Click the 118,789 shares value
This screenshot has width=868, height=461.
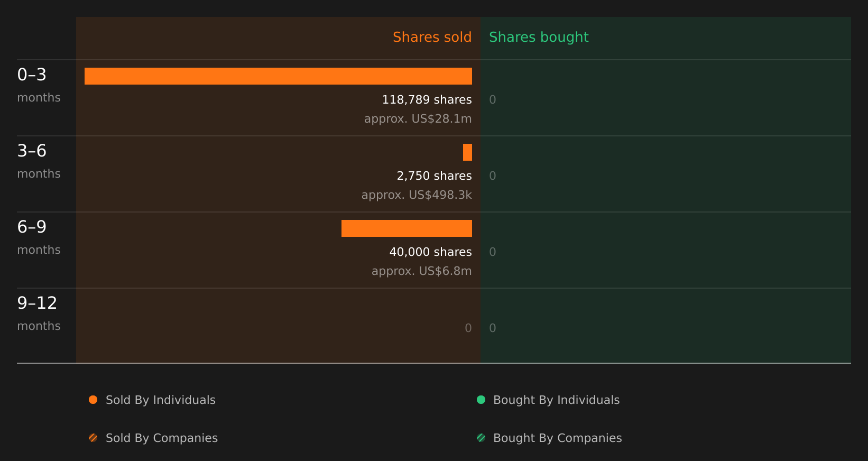pyautogui.click(x=427, y=99)
